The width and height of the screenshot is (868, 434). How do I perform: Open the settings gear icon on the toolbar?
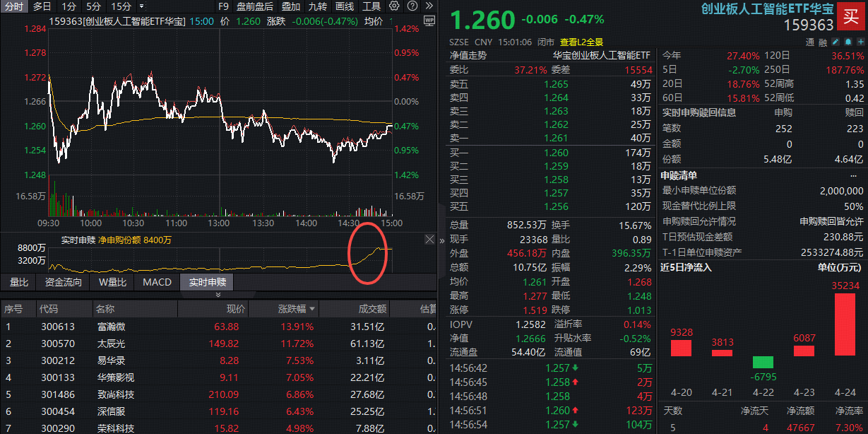pyautogui.click(x=393, y=6)
